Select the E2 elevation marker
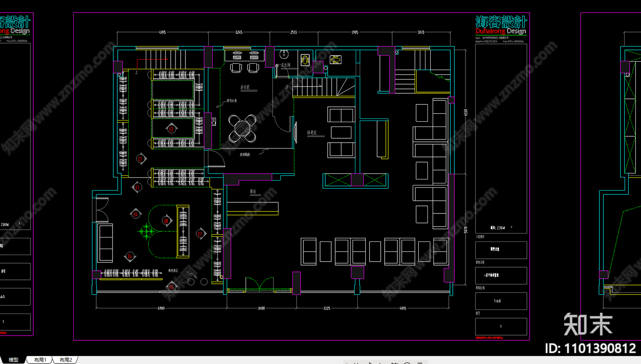 pyautogui.click(x=171, y=129)
